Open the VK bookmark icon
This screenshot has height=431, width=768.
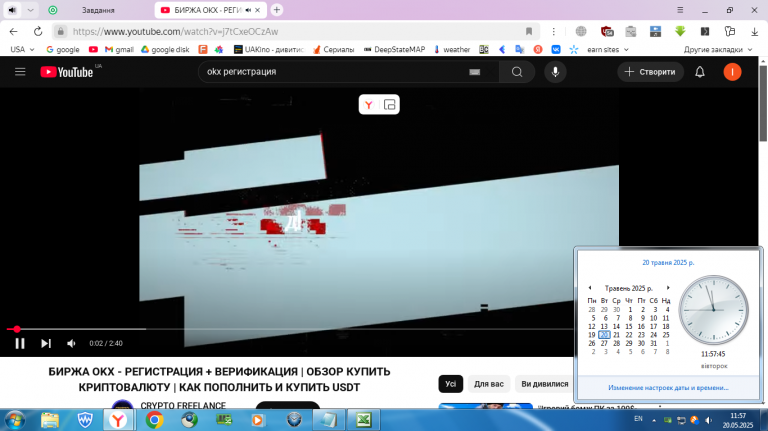556,49
